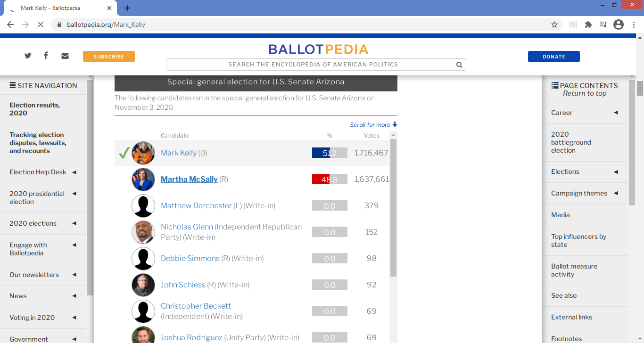Click the Subscribe button
644x343 pixels.
coord(109,57)
